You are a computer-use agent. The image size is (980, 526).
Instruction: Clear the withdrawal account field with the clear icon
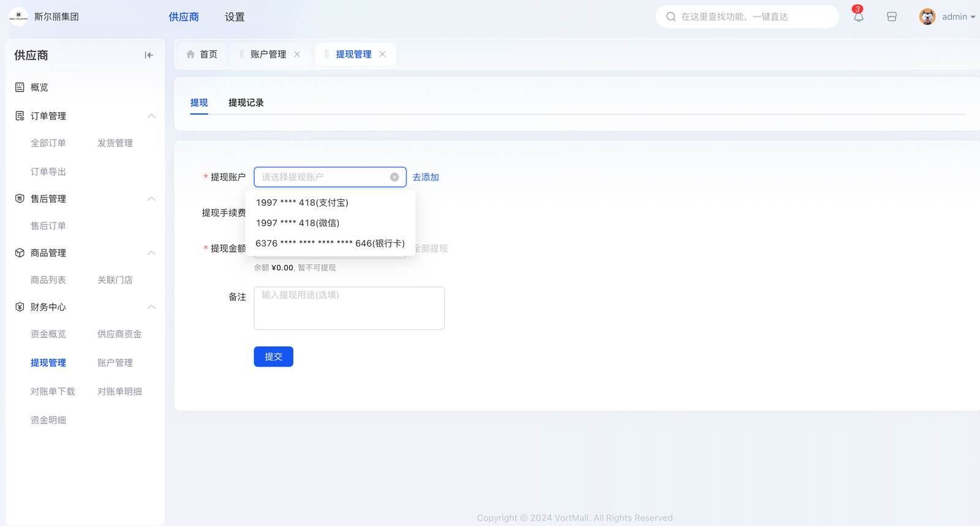(x=394, y=177)
